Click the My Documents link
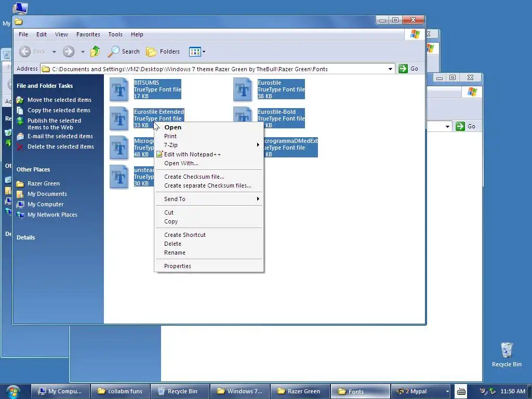The image size is (532, 399). (x=47, y=194)
